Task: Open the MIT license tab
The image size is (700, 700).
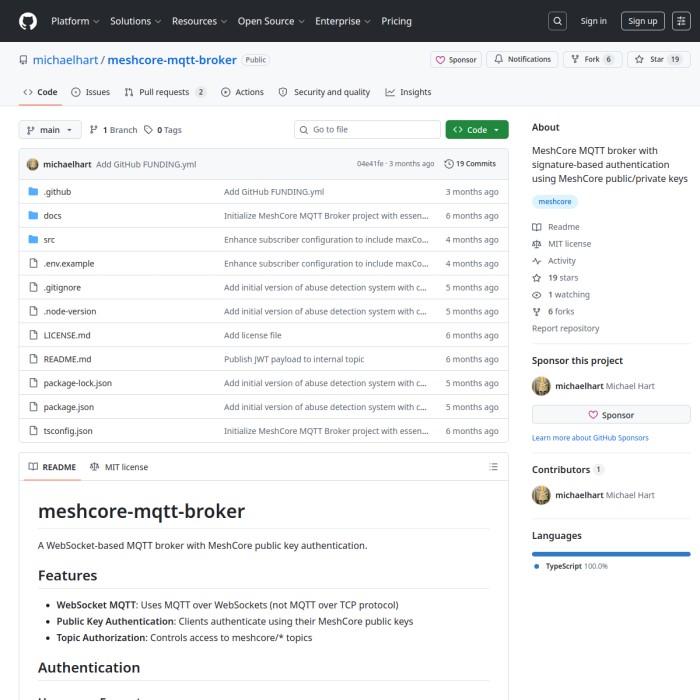Action: click(119, 467)
